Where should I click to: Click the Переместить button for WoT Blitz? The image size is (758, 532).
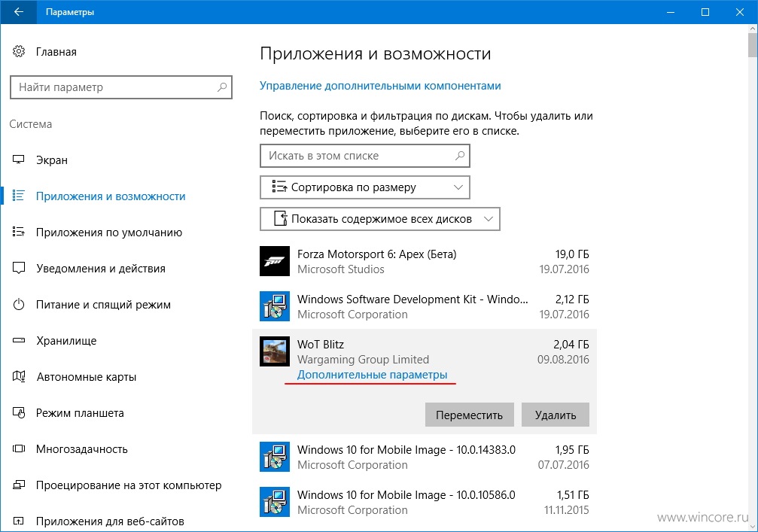[x=470, y=415]
